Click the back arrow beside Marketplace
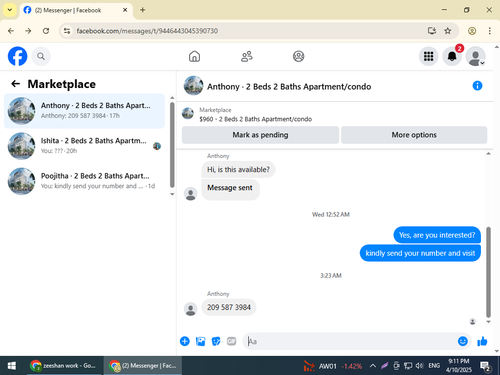Image resolution: width=500 pixels, height=375 pixels. point(16,84)
